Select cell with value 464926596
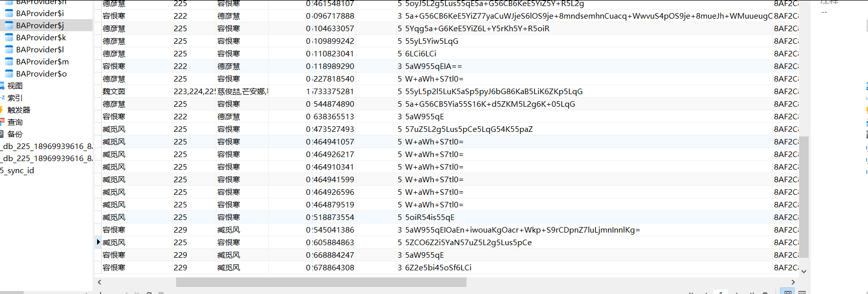 pos(334,192)
